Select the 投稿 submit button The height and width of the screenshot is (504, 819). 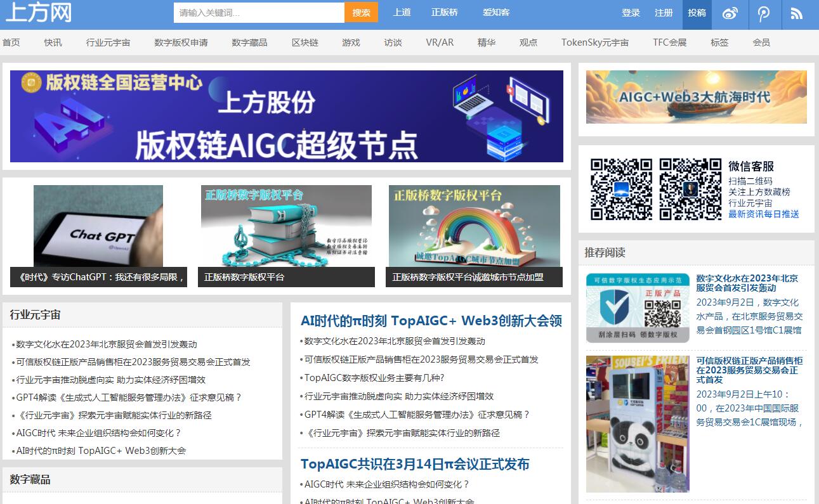click(x=697, y=14)
